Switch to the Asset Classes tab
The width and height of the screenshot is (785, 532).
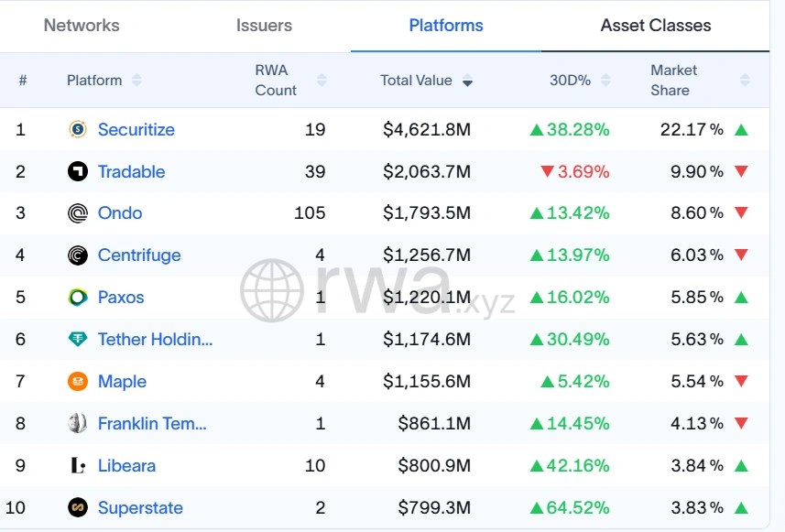[655, 27]
